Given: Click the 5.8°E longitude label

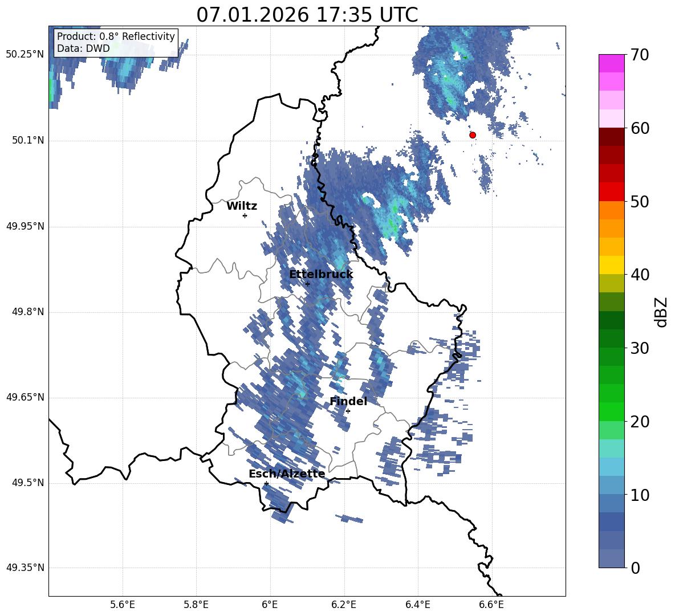Looking at the screenshot, I should click(x=196, y=605).
